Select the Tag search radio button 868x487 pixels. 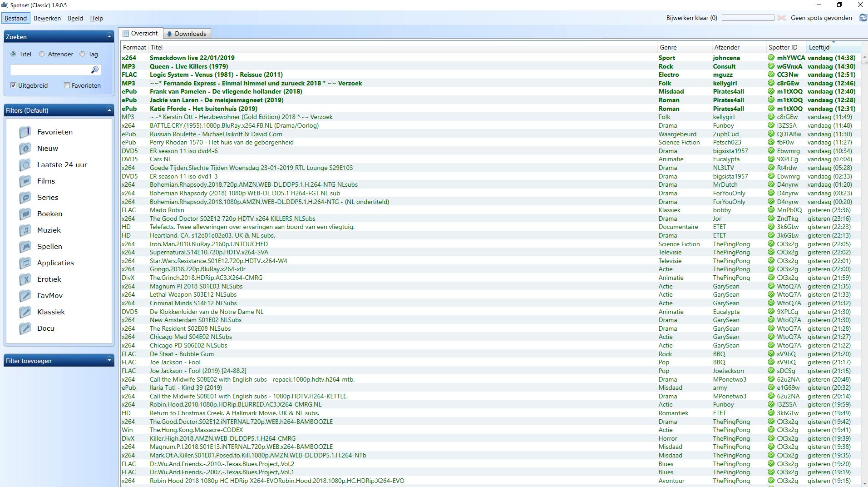(82, 54)
